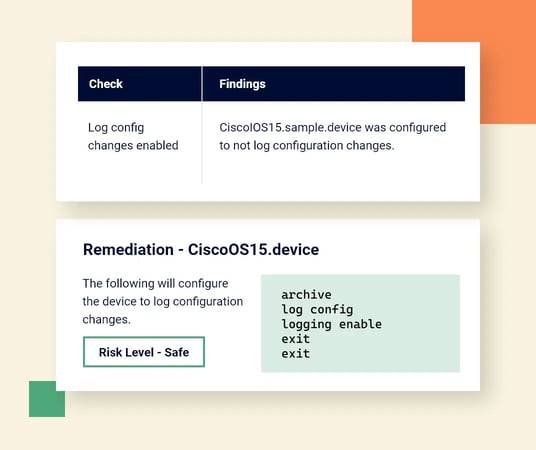This screenshot has width=536, height=450.
Task: Click the 'The following will configure' description
Action: click(163, 301)
